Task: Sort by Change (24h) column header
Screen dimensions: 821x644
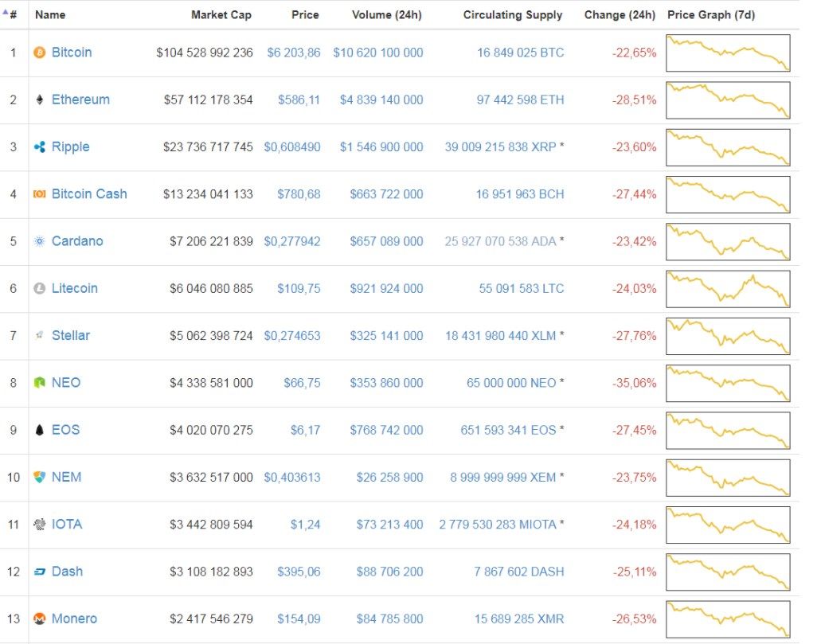Action: click(x=620, y=14)
